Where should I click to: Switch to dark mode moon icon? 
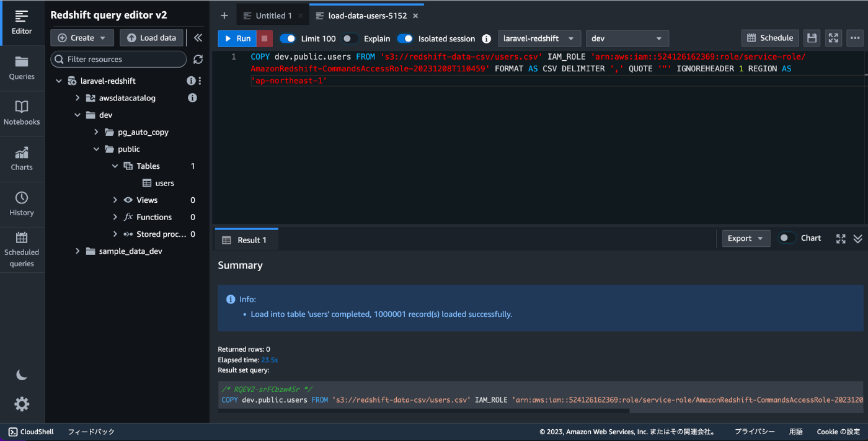click(x=22, y=375)
